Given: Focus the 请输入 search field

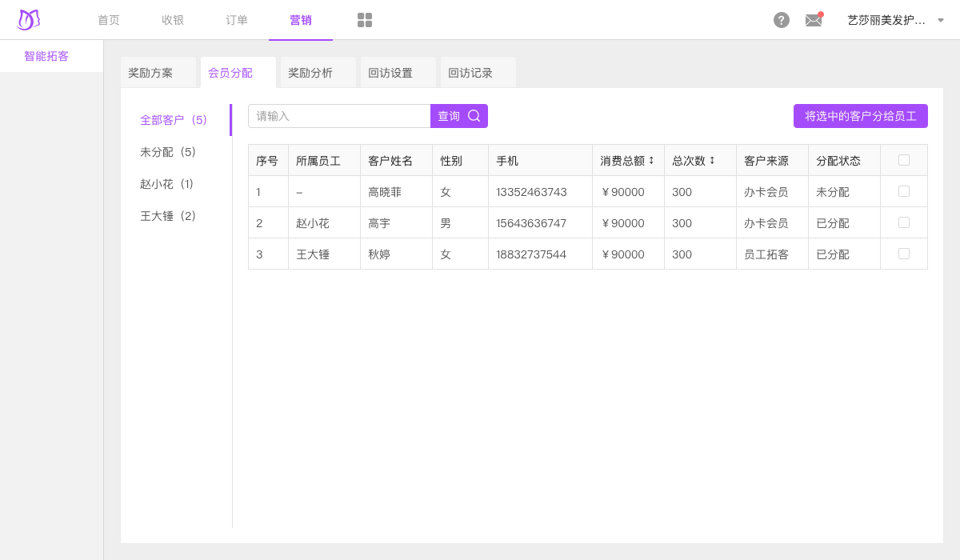Looking at the screenshot, I should pos(339,116).
